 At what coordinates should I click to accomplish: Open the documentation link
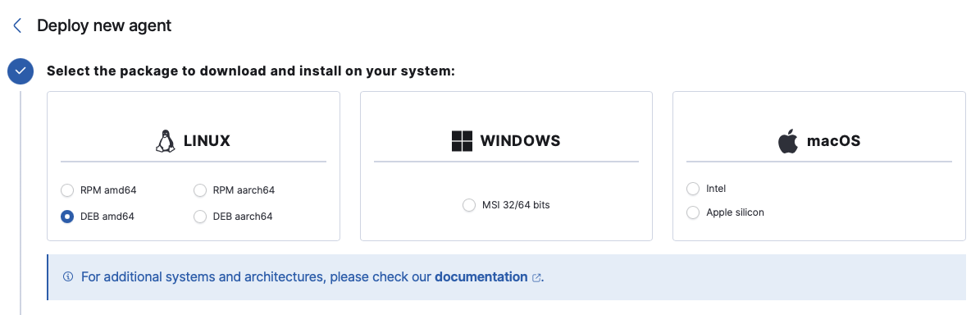481,277
